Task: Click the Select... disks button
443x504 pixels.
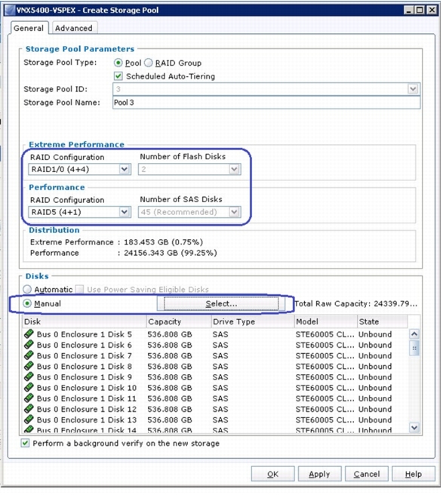Action: click(x=221, y=303)
